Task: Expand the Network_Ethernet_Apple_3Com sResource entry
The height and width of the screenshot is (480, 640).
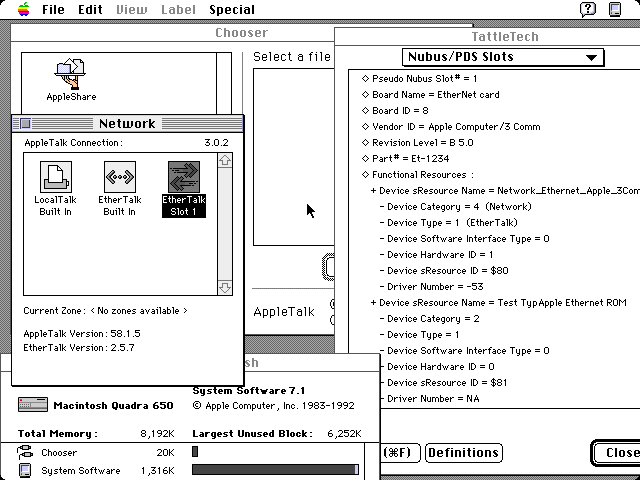Action: pos(373,190)
